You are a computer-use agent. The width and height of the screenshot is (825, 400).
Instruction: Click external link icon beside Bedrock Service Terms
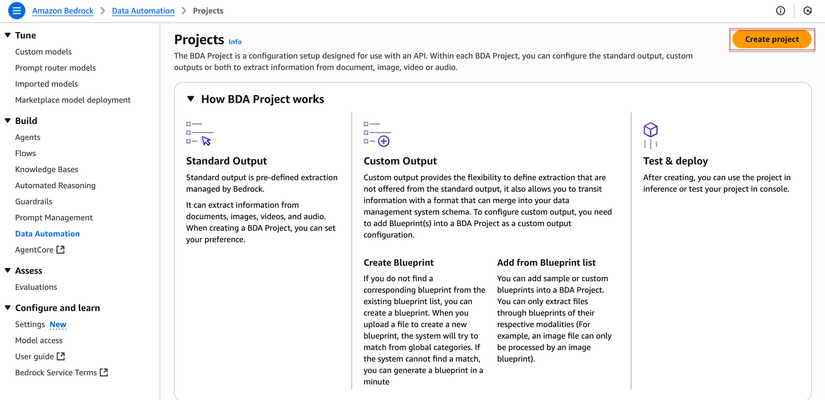coord(104,373)
